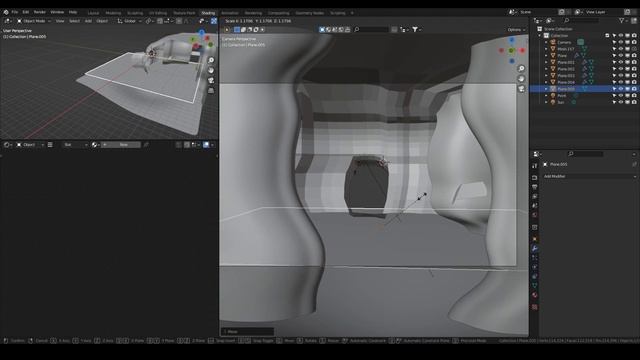Click the properties panel search field
This screenshot has width=640, height=360.
585,154
